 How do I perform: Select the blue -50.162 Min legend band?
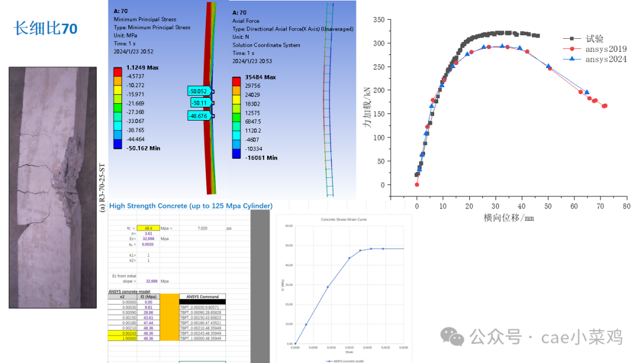click(x=118, y=143)
